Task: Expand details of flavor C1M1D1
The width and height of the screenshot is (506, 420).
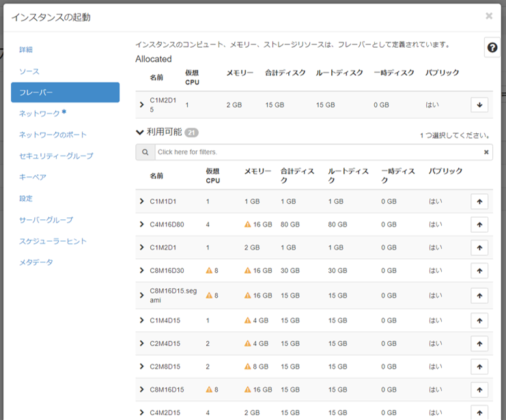Action: (x=141, y=201)
